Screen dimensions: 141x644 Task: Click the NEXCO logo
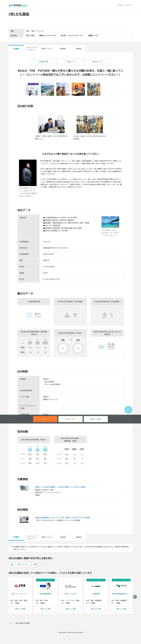(121, 586)
